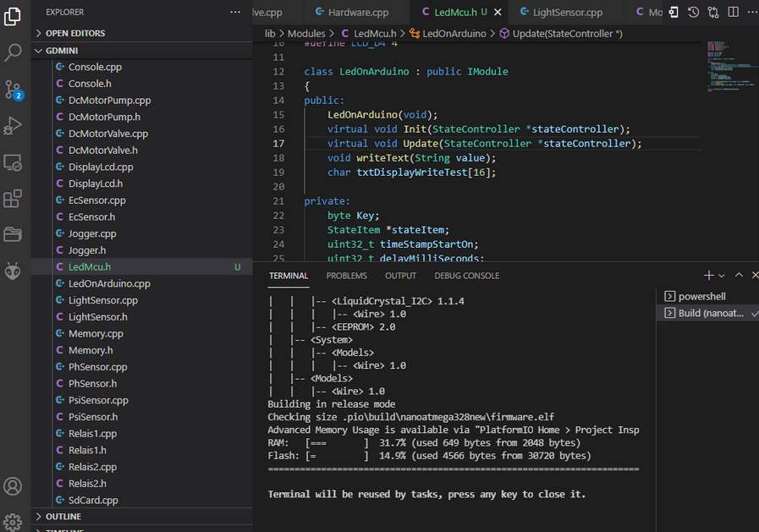Close the LedMcu.h editor tab
This screenshot has height=532, width=759.
tap(498, 13)
